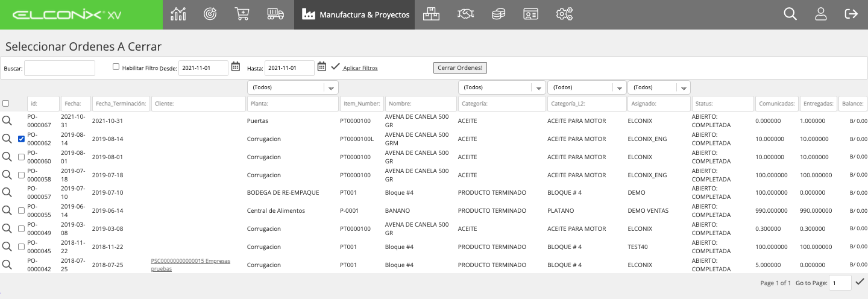Expand the Planta (Todos) dropdown
The width and height of the screenshot is (868, 299).
[293, 87]
